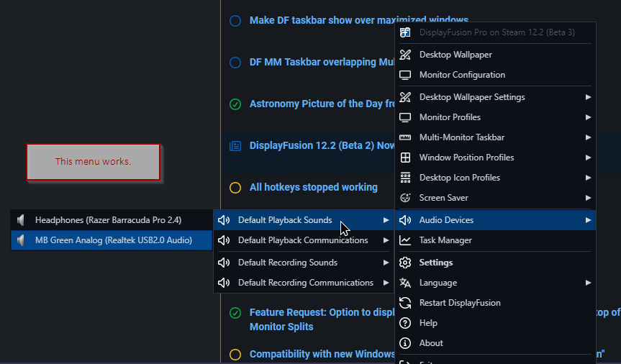
Task: Open Default Playback Sounds menu entry
Action: pos(304,220)
